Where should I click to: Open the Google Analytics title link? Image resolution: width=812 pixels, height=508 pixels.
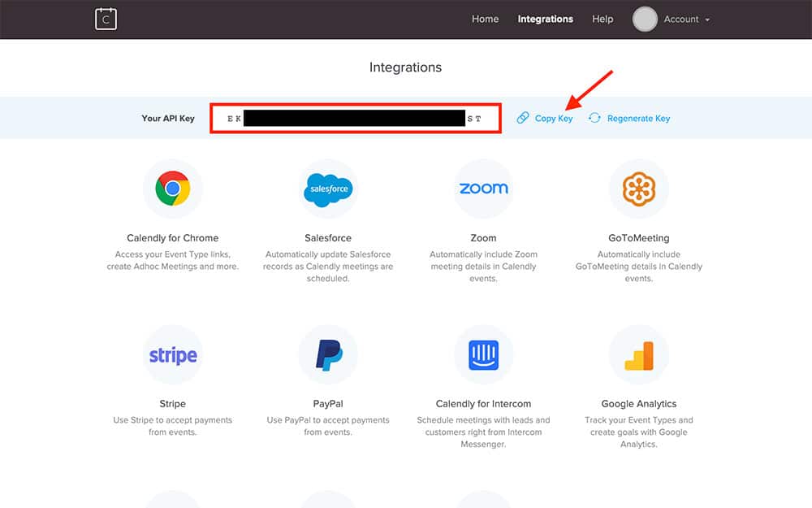click(x=639, y=404)
